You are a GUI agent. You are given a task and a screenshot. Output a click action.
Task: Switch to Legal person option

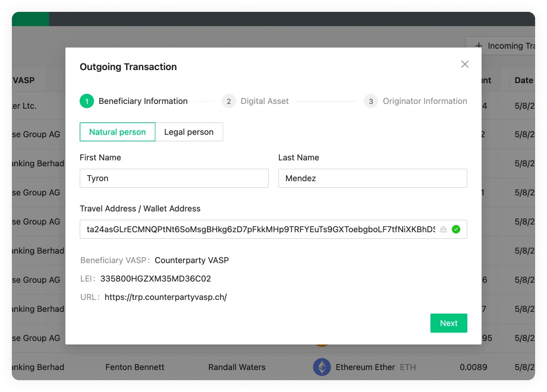tap(188, 132)
